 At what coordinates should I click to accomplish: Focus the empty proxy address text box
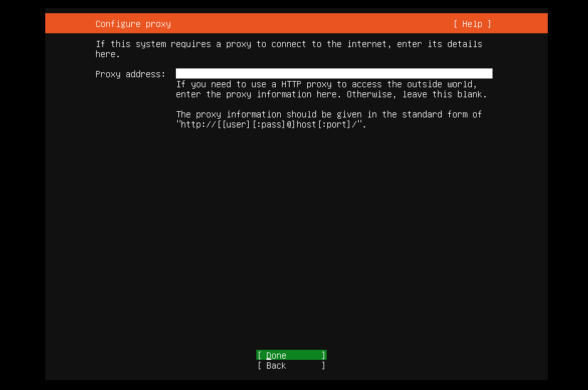tap(333, 73)
